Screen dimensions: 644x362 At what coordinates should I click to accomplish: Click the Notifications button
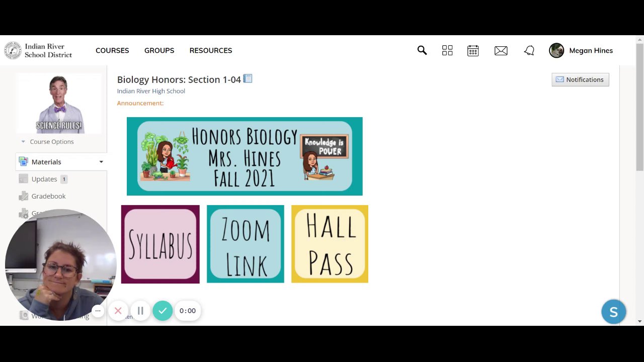[580, 79]
